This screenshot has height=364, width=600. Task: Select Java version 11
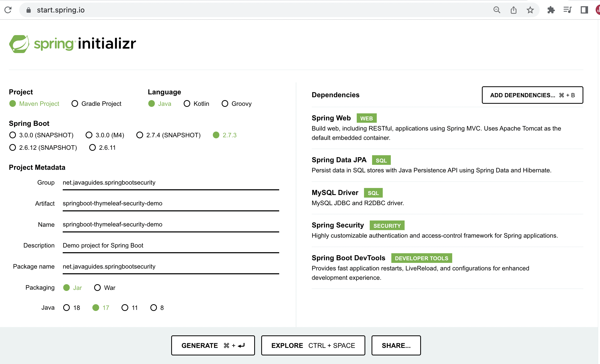130,308
